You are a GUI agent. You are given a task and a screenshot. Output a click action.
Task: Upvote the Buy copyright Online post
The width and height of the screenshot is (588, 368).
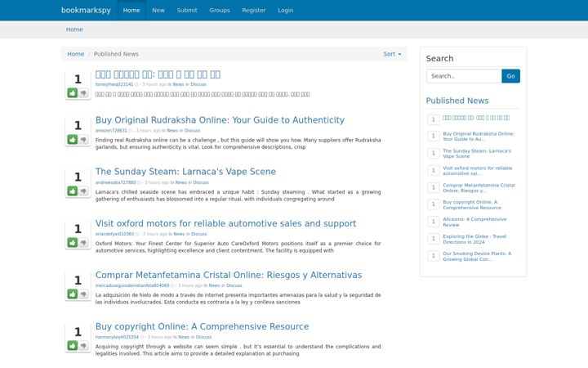click(x=73, y=345)
